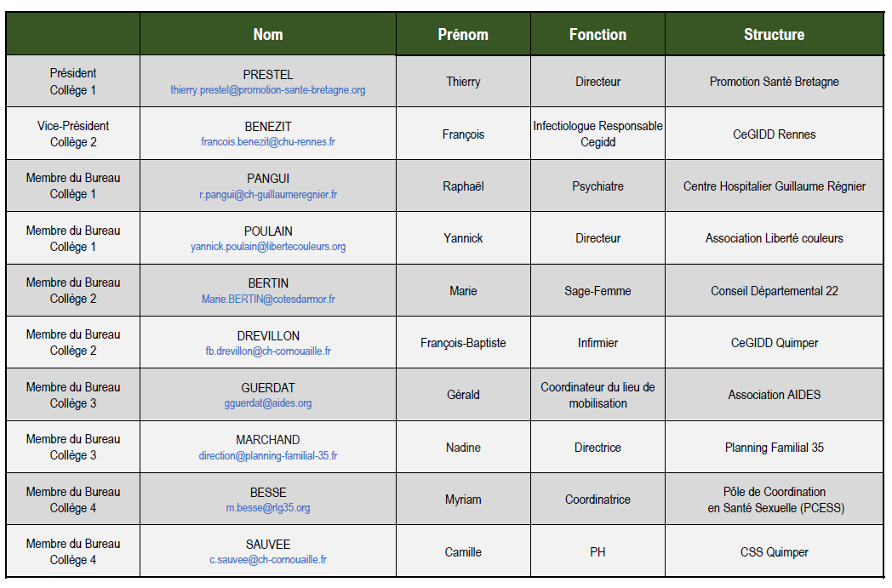Open m.besse@rlg35.org email link

pyautogui.click(x=268, y=507)
